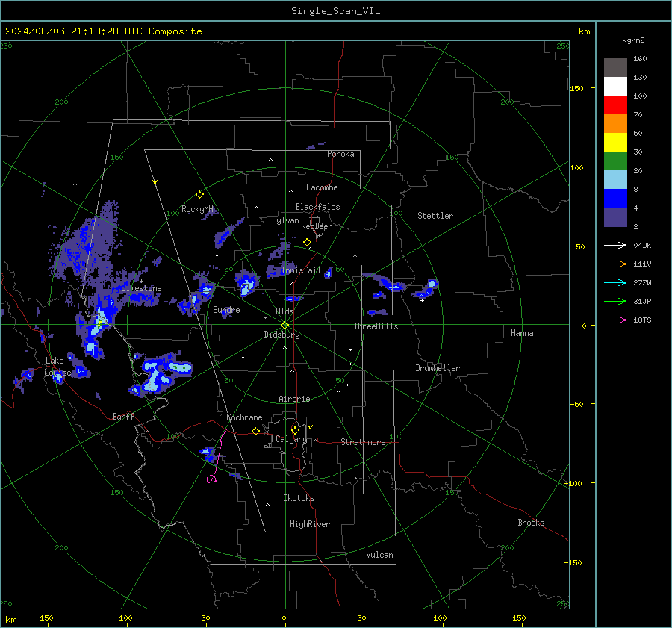Click the Limestone label

(141, 288)
